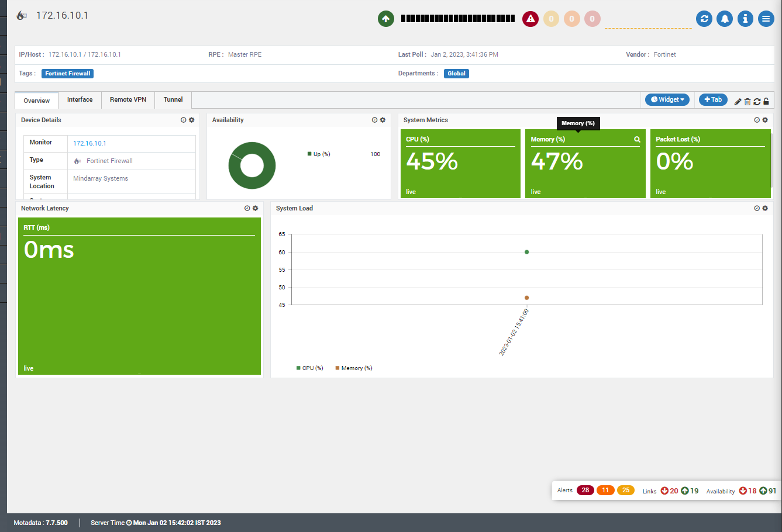Click the Packet Lost (%) 0% tile
782x532 pixels.
710,164
